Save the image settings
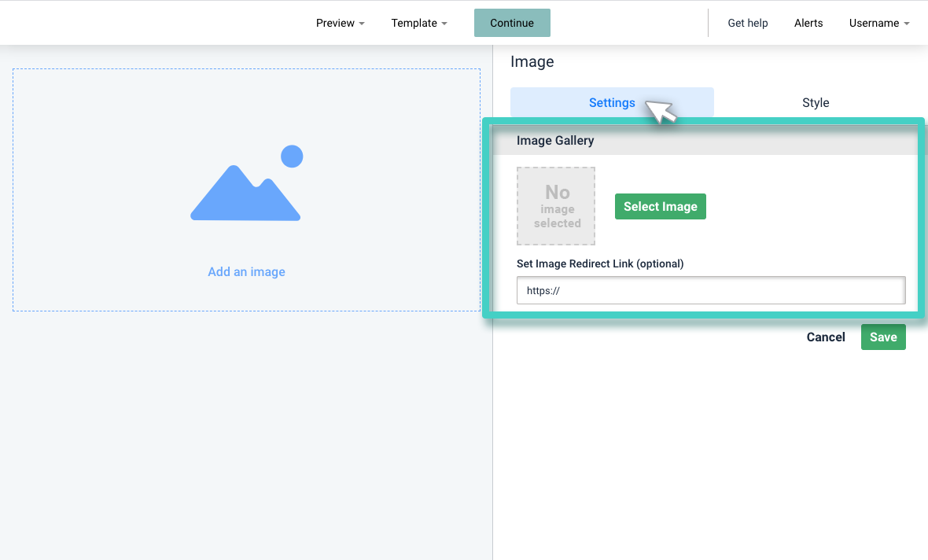The image size is (928, 560). click(x=883, y=337)
